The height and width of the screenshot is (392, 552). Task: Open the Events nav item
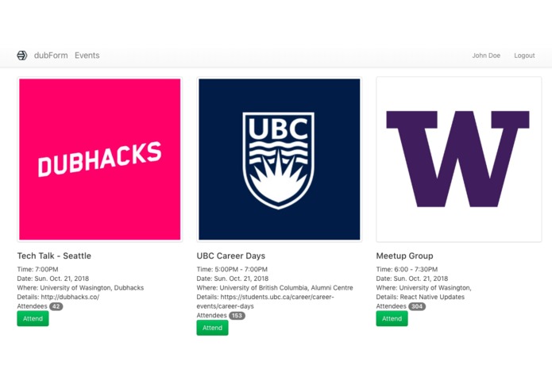pos(87,56)
